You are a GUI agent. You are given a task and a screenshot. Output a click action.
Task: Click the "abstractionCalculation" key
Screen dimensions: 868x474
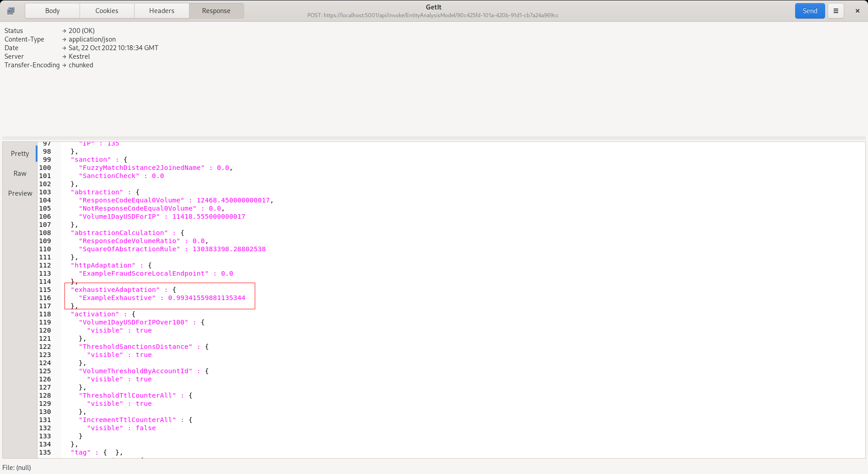119,233
